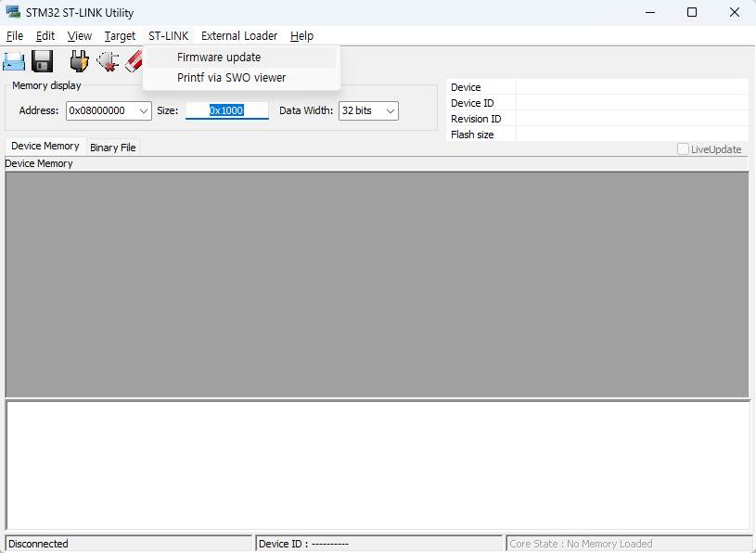Open the Target menu
Viewport: 756px width, 553px height.
120,35
